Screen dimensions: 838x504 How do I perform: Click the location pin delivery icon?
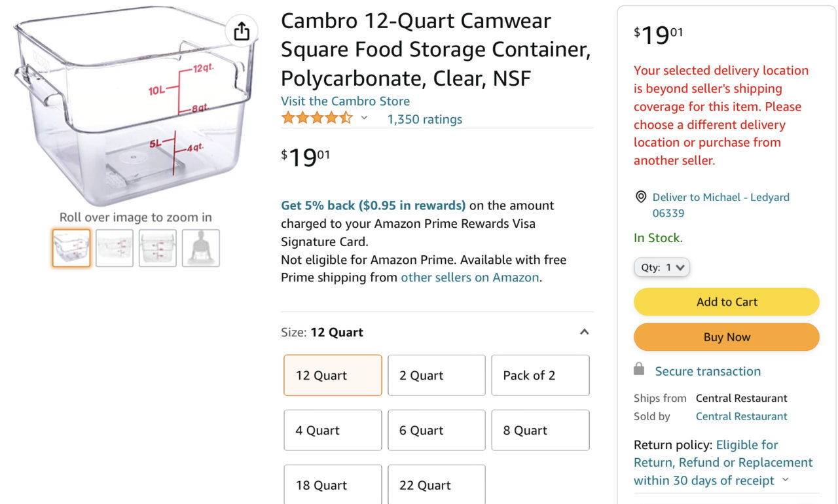pyautogui.click(x=640, y=197)
